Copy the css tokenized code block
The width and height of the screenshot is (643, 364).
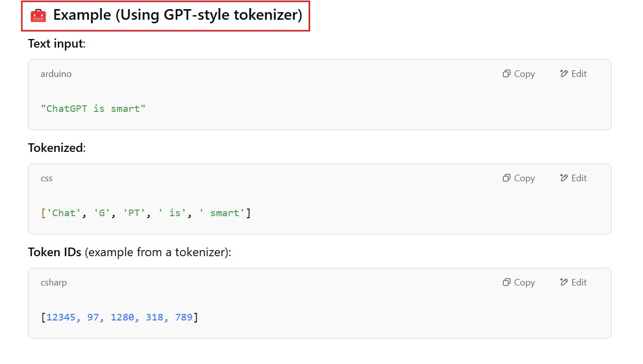(x=518, y=178)
